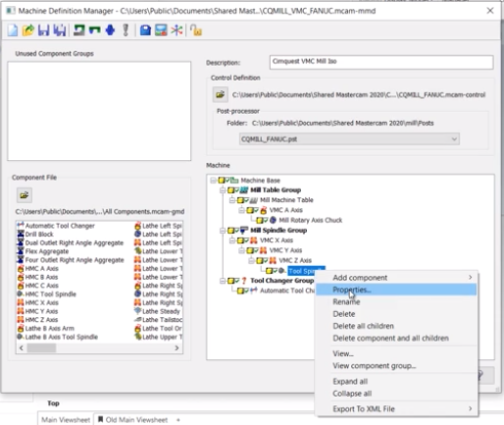The image size is (504, 425).
Task: Toggle the green check on VMC A Axis
Action: coord(256,210)
